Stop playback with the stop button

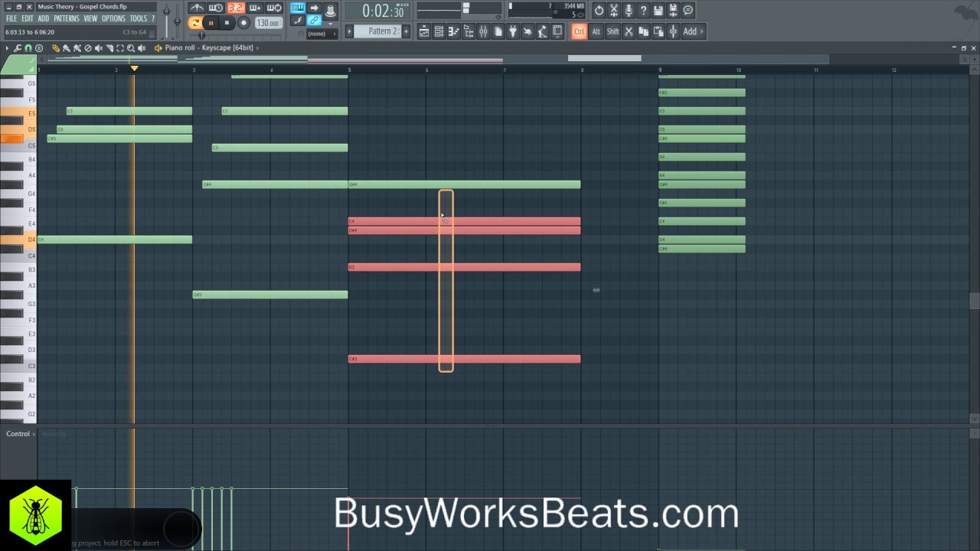tap(227, 23)
